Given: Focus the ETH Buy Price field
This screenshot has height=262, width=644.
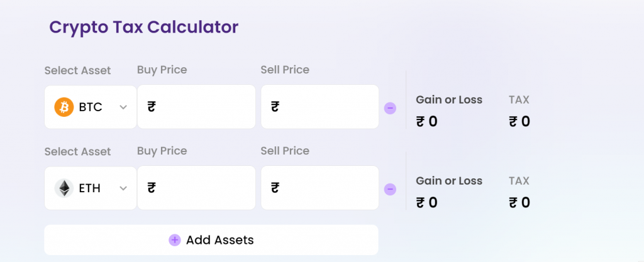Looking at the screenshot, I should coord(196,188).
